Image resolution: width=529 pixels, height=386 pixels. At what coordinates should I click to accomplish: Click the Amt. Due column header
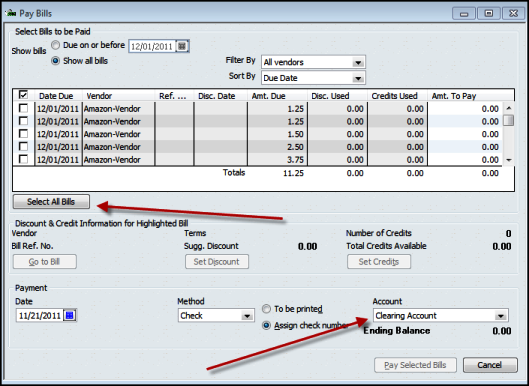tap(277, 96)
